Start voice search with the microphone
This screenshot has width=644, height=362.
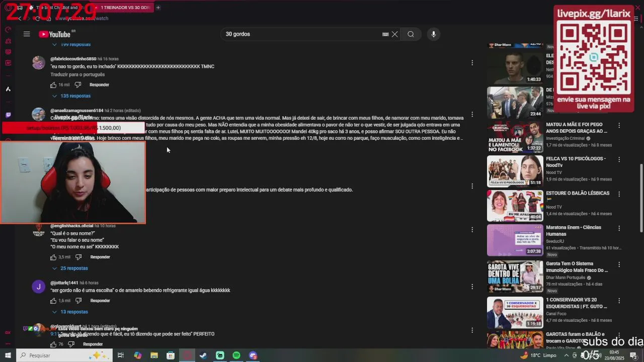(x=434, y=34)
